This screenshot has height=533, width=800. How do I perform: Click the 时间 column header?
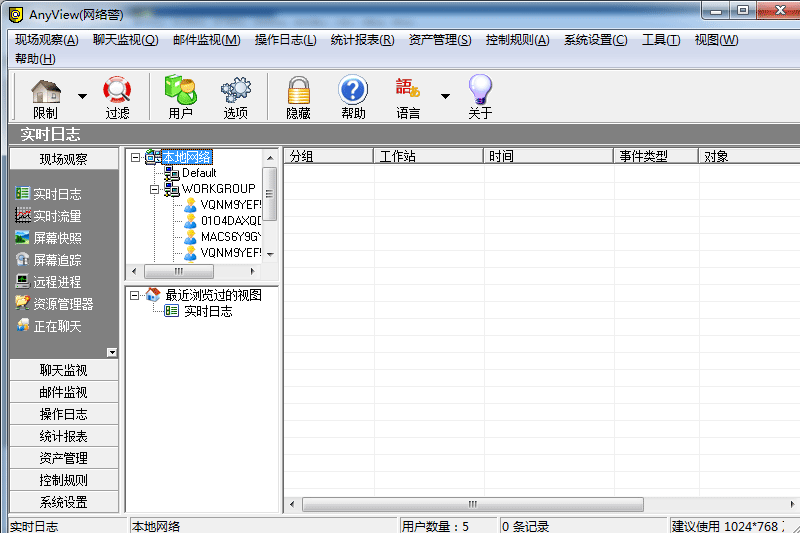click(x=548, y=156)
